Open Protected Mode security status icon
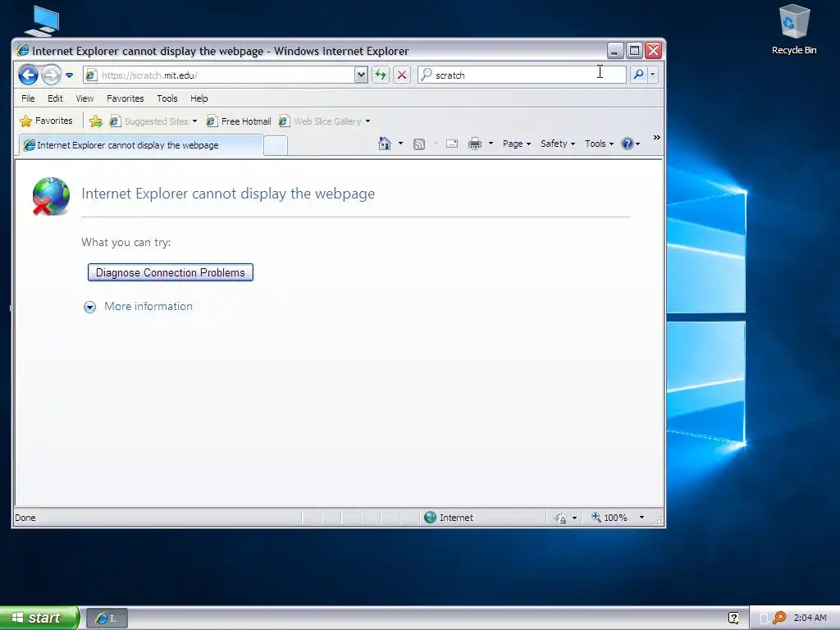This screenshot has width=840, height=630. point(561,518)
